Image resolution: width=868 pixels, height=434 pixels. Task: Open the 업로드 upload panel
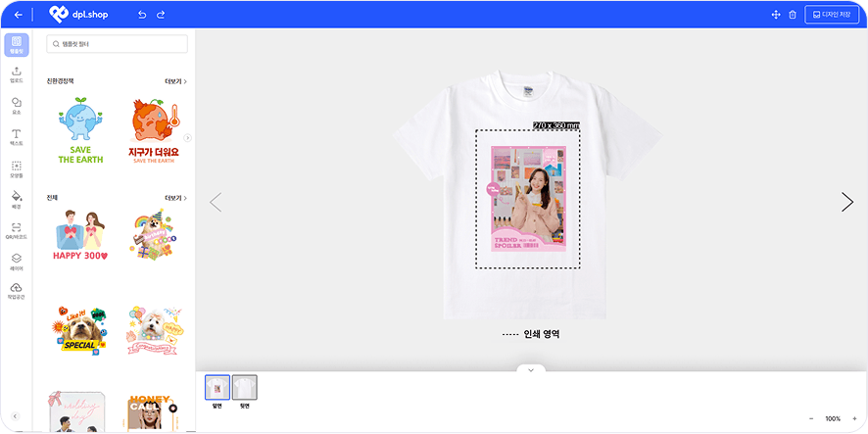pyautogui.click(x=17, y=74)
